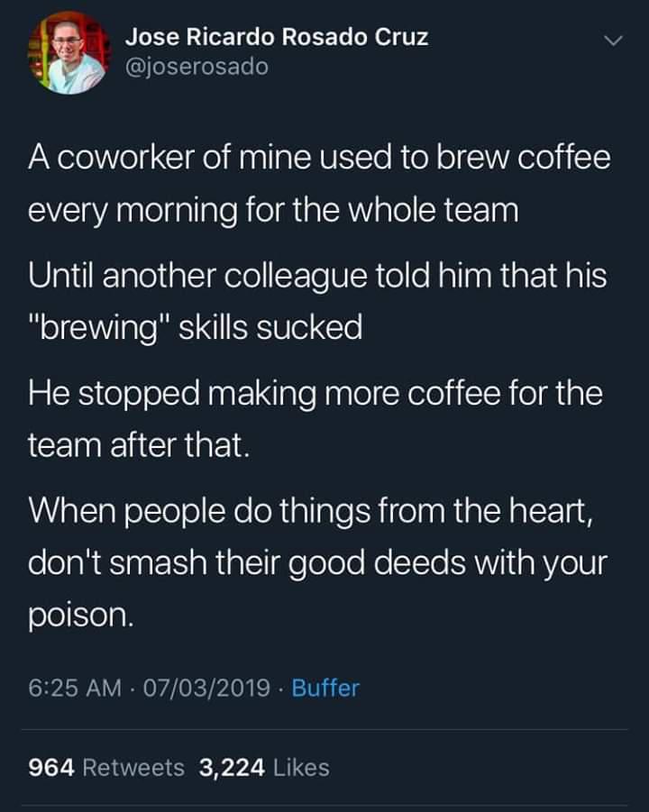649x812 pixels.
Task: Click the final word 'poison.' in the tweet
Action: 82,616
